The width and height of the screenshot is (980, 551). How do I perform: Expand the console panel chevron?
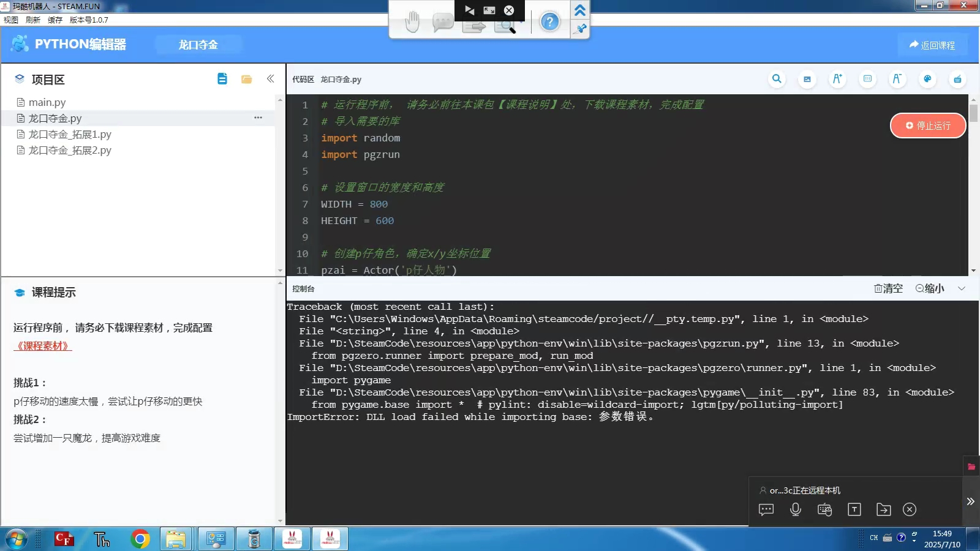click(962, 288)
